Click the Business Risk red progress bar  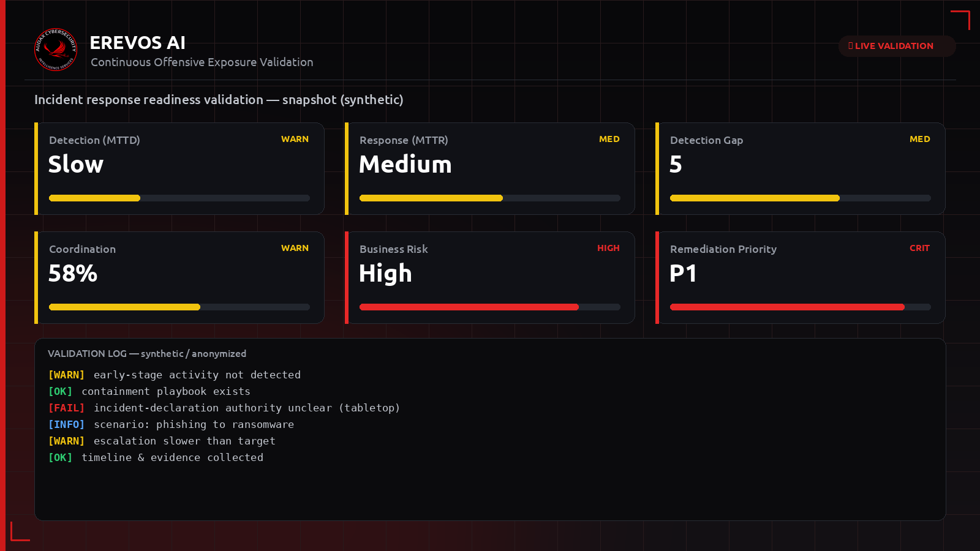point(490,307)
